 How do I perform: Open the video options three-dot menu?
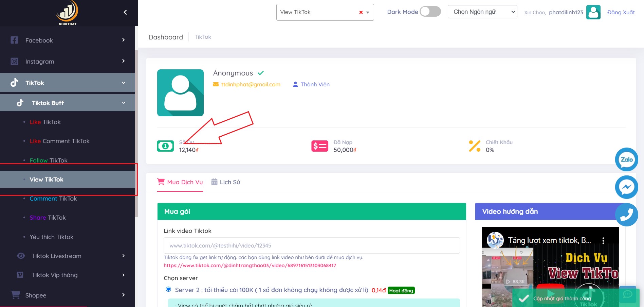(603, 241)
